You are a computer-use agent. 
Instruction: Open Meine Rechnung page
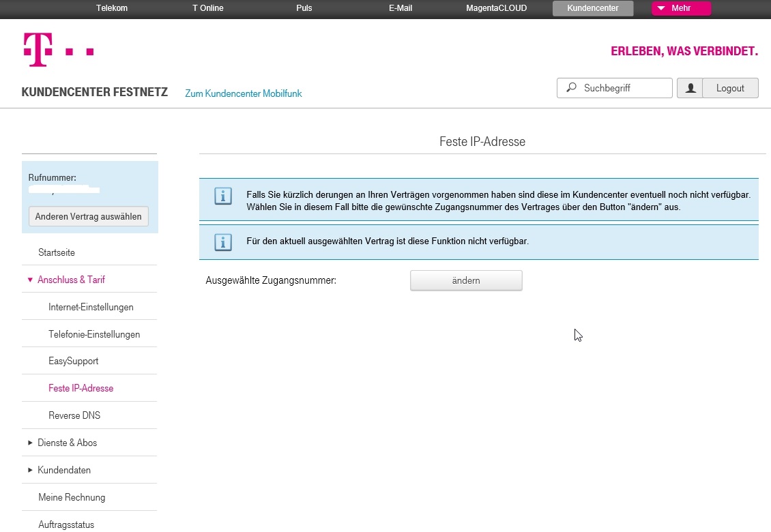click(x=72, y=497)
